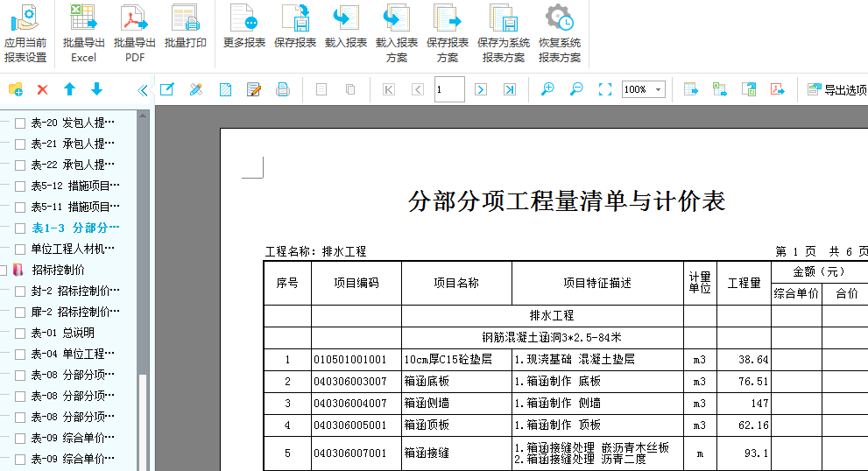Fit report to screen icon
This screenshot has height=471, width=868.
(605, 89)
